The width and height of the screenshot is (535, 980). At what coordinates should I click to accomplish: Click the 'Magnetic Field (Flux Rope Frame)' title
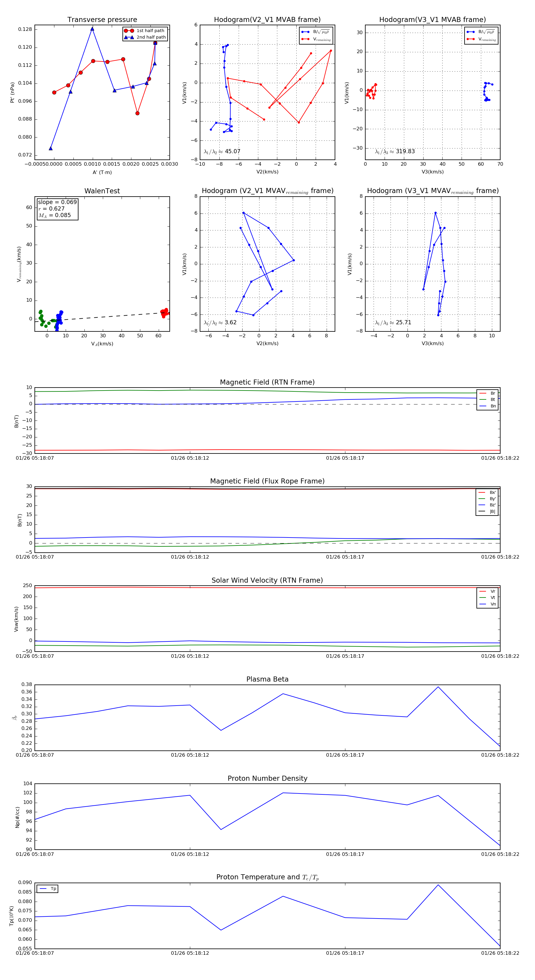pos(267,481)
